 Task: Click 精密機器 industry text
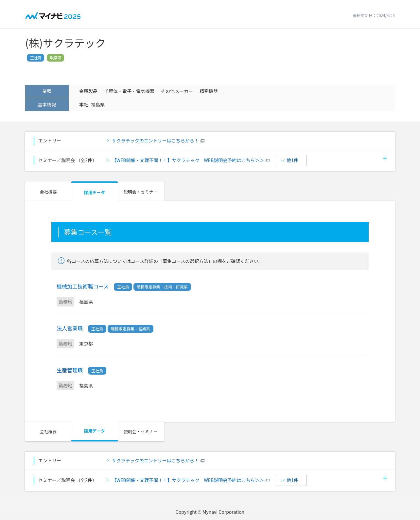[209, 91]
